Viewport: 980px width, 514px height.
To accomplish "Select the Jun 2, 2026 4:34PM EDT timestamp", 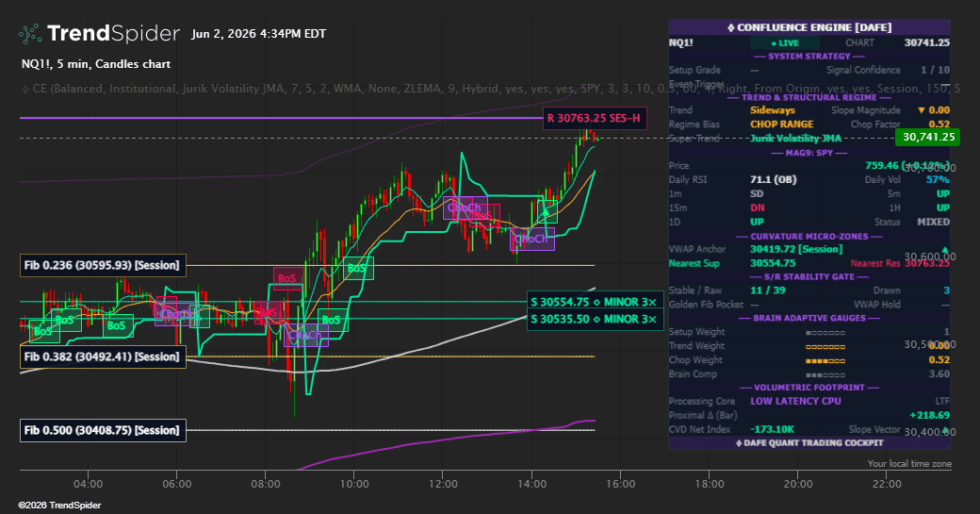I will tap(259, 34).
